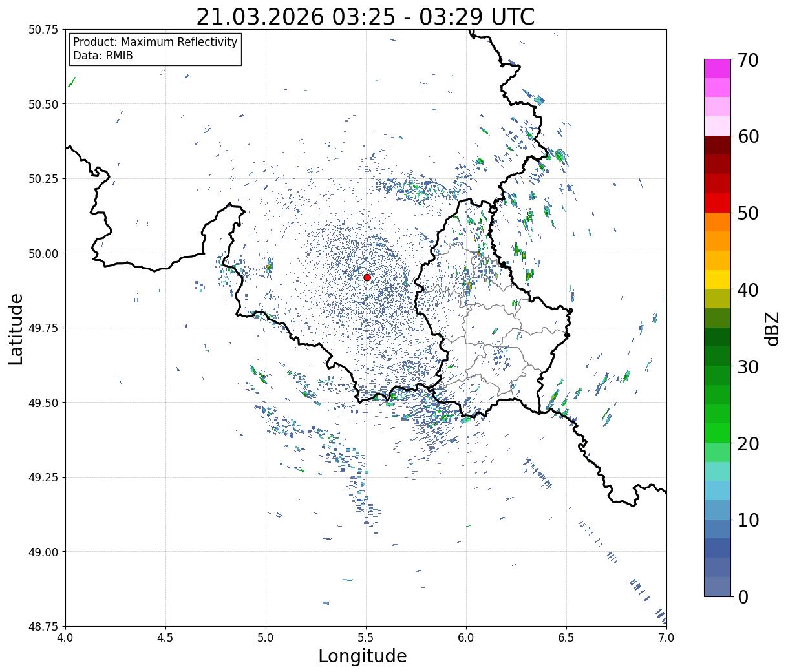This screenshot has height=672, width=788.
Task: Click the colorbar tick label 20
Action: tap(748, 443)
